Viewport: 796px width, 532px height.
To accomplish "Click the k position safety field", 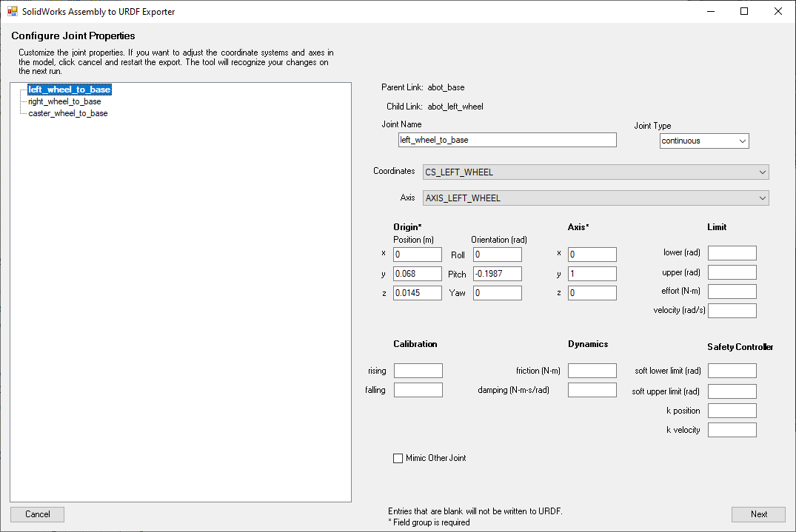I will [732, 411].
